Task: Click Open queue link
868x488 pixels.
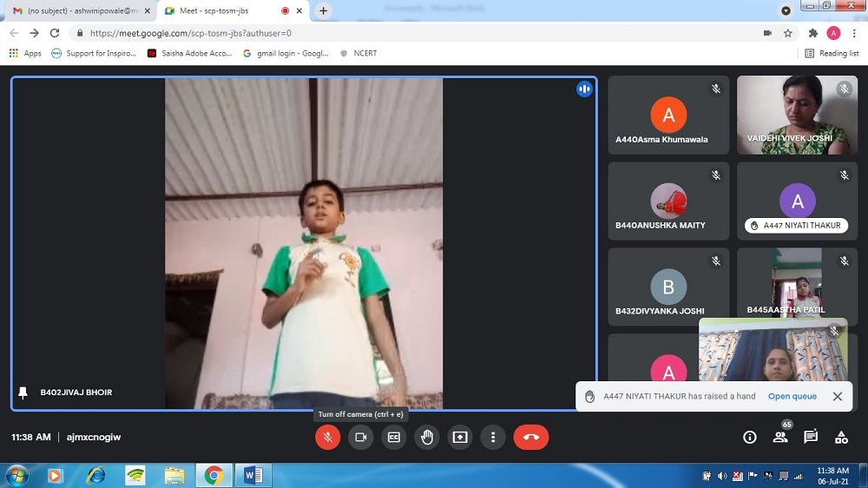Action: click(792, 396)
